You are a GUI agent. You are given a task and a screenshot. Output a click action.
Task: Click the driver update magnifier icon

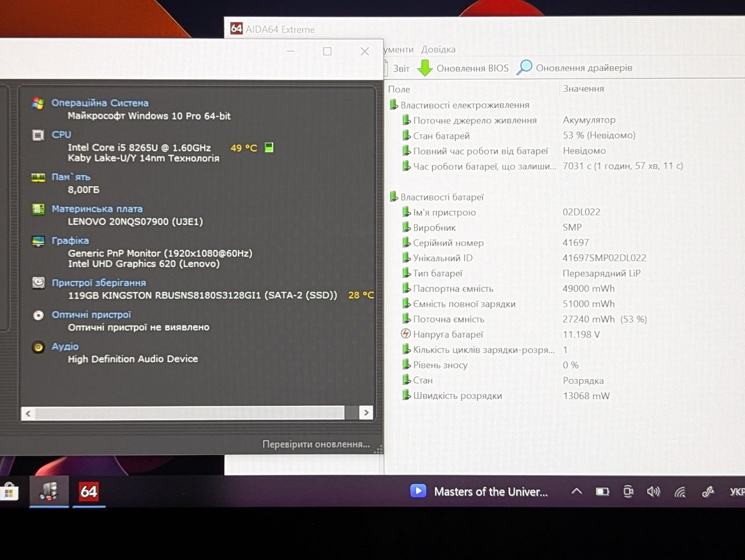click(524, 67)
